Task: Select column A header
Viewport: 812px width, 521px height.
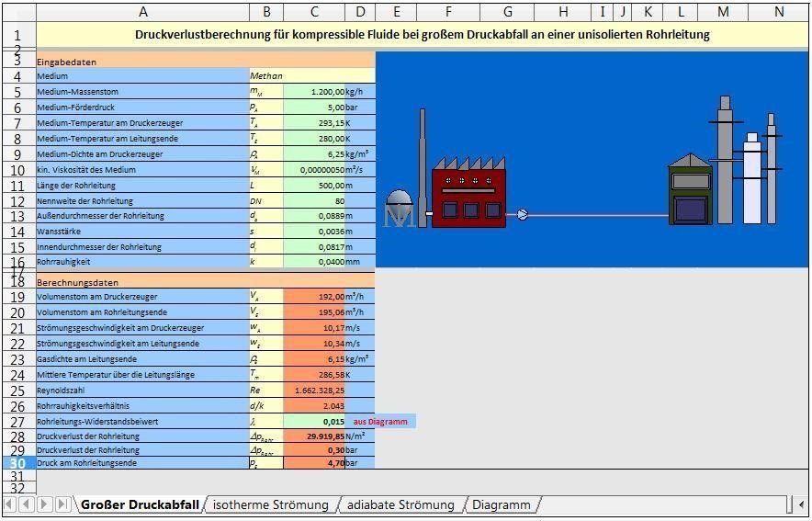Action: tap(143, 12)
